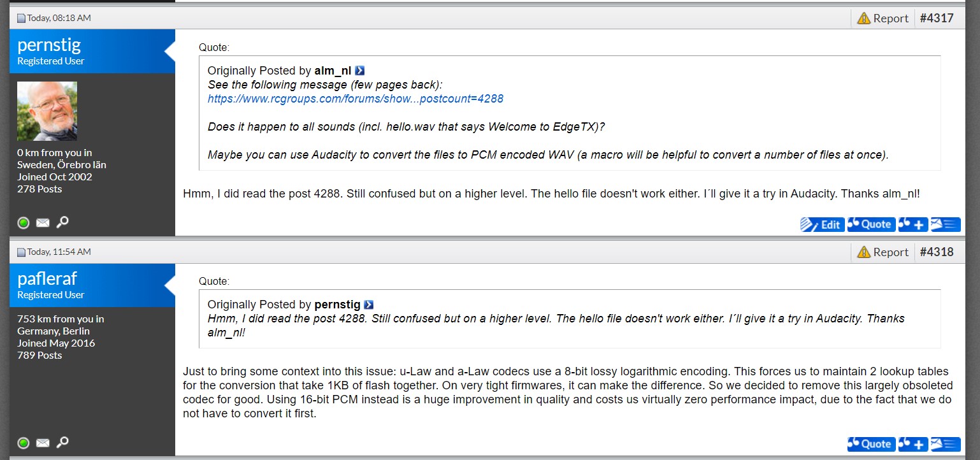Screen dimensions: 980x460
Task: Click the green online status dot for pernstig
Action: (x=24, y=223)
